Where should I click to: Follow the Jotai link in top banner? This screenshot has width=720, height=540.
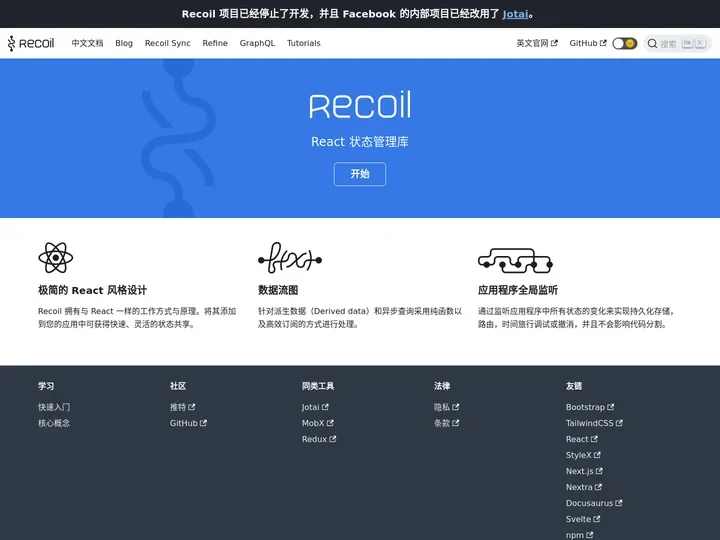pyautogui.click(x=515, y=14)
